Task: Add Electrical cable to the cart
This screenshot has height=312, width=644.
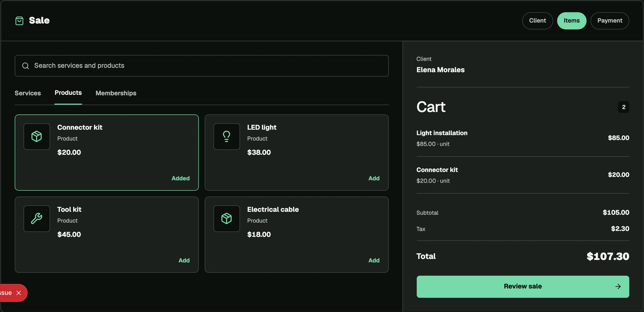Action: click(x=374, y=260)
